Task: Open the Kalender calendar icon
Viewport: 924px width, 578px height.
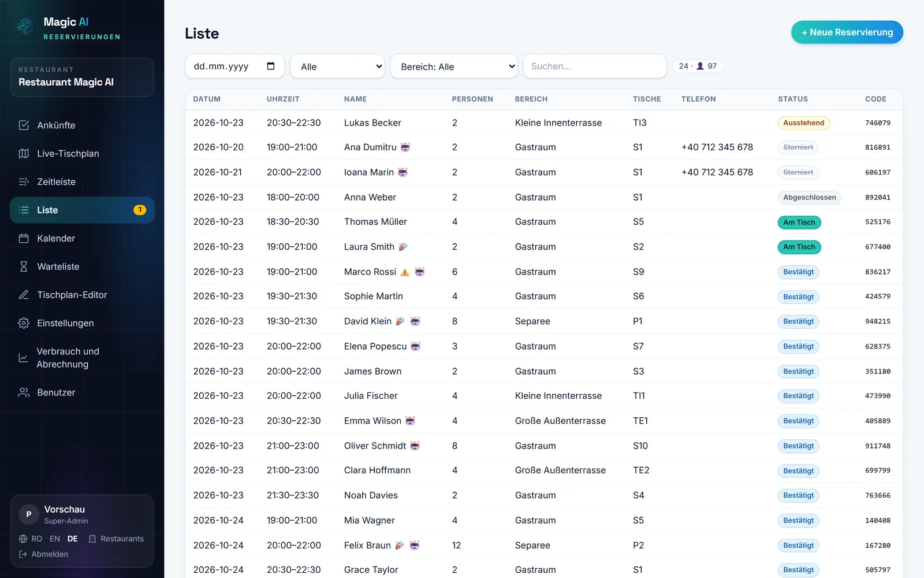Action: 24,239
